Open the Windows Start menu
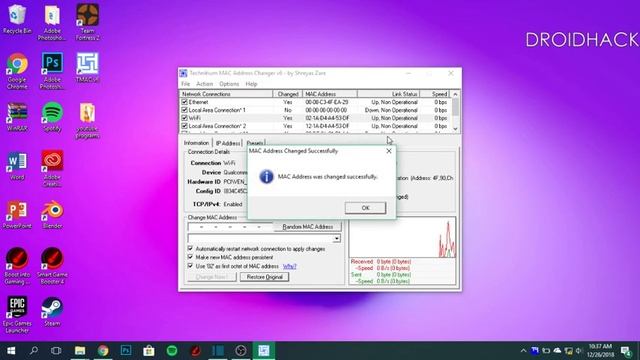This screenshot has height=360, width=640. point(11,351)
